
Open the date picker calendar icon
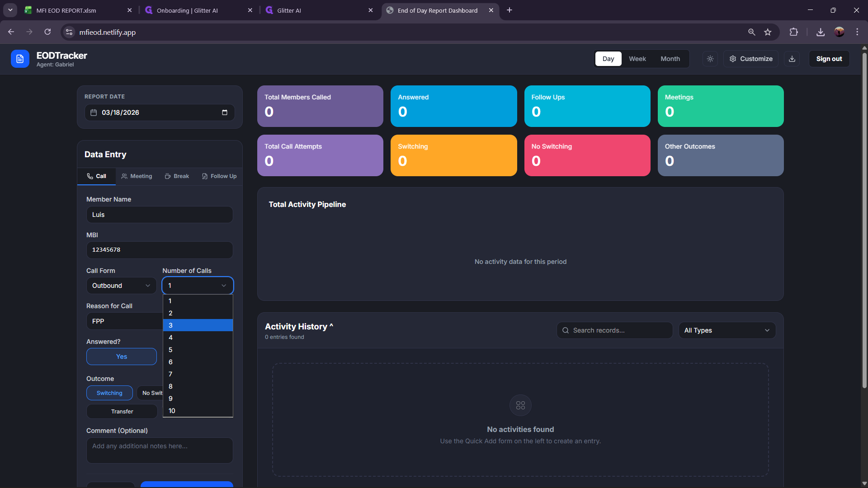(x=225, y=113)
